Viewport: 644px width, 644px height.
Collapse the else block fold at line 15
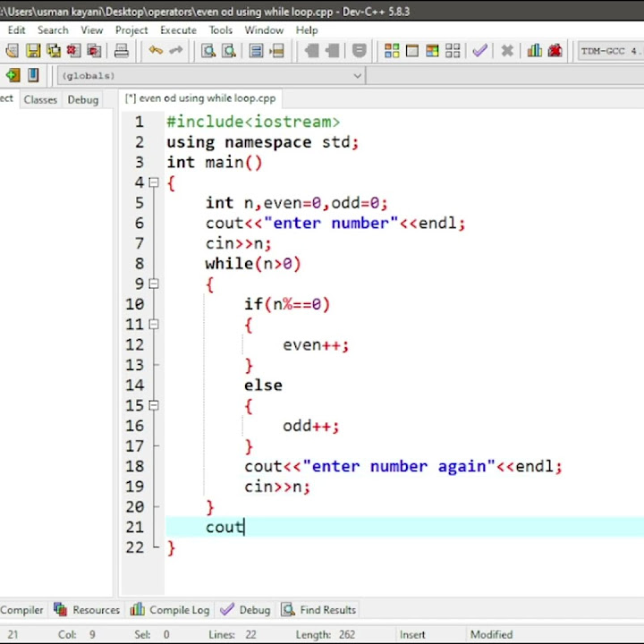pyautogui.click(x=154, y=405)
